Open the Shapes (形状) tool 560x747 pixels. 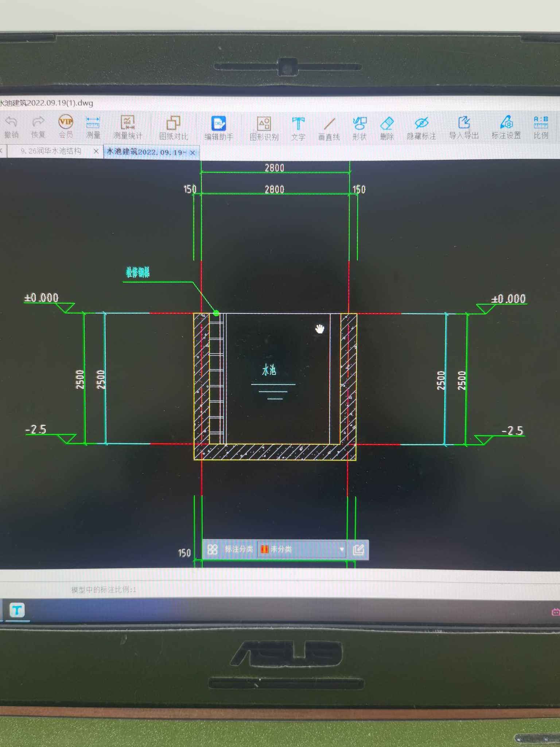click(359, 128)
